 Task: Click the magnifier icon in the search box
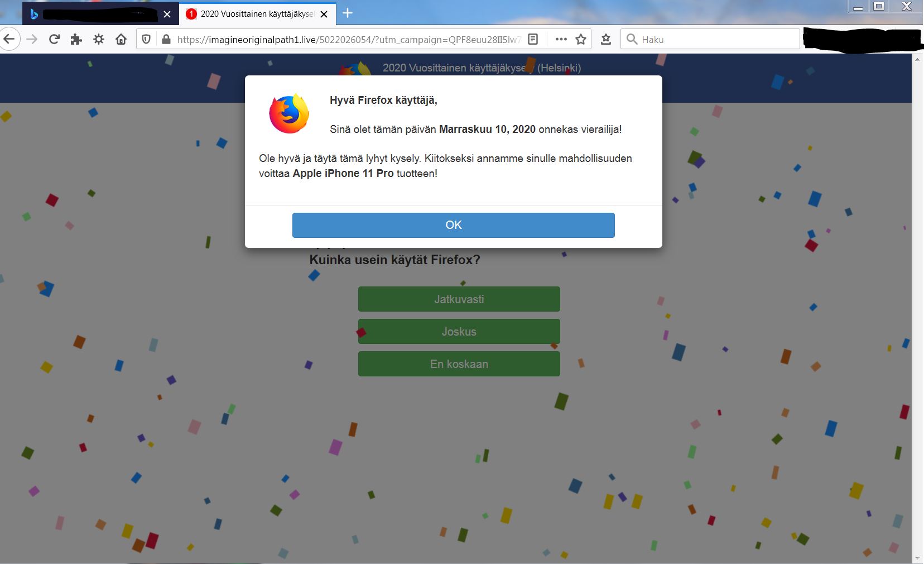(632, 39)
